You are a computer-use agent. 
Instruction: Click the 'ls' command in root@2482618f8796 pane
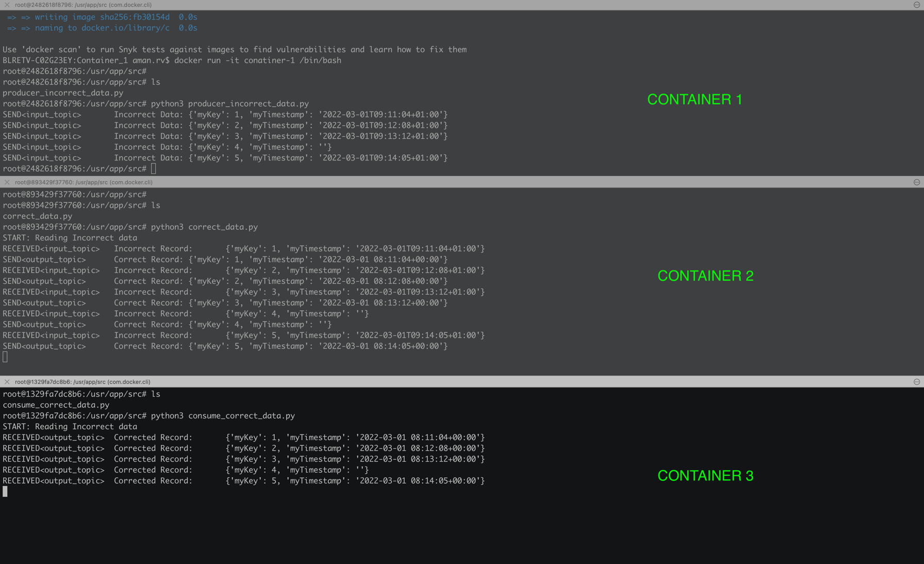coord(156,82)
